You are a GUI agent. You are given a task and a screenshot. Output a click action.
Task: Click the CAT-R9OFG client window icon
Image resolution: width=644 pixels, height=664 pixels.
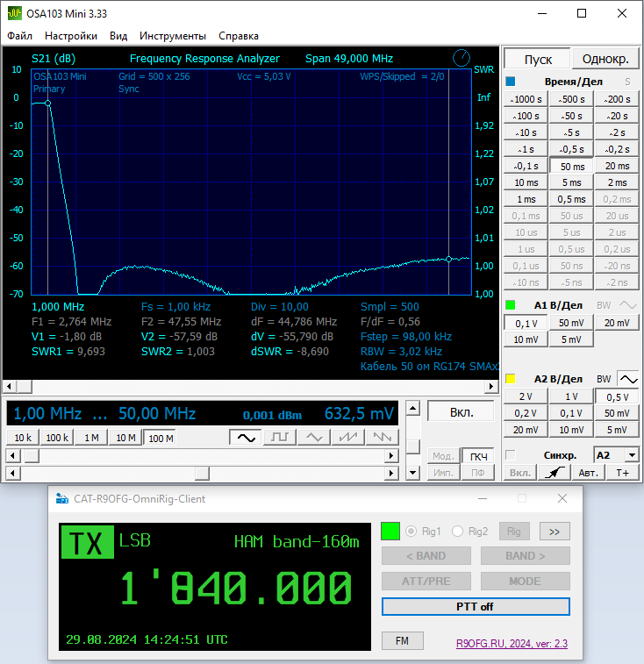(62, 498)
